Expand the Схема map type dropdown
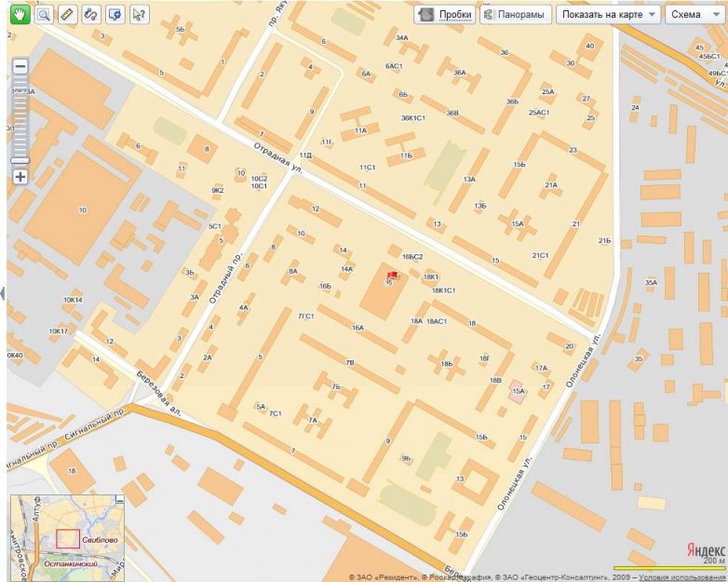The height and width of the screenshot is (582, 728). 694,15
